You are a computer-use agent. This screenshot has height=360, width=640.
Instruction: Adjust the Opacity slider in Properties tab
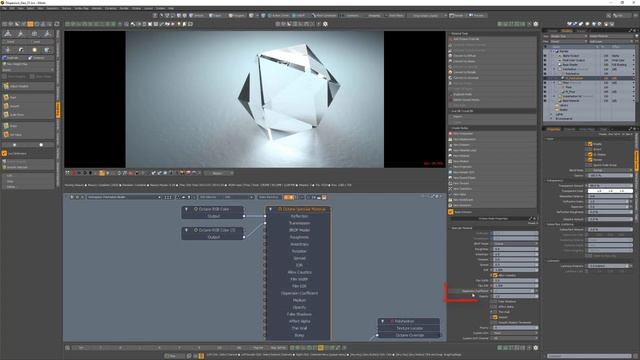point(610,176)
